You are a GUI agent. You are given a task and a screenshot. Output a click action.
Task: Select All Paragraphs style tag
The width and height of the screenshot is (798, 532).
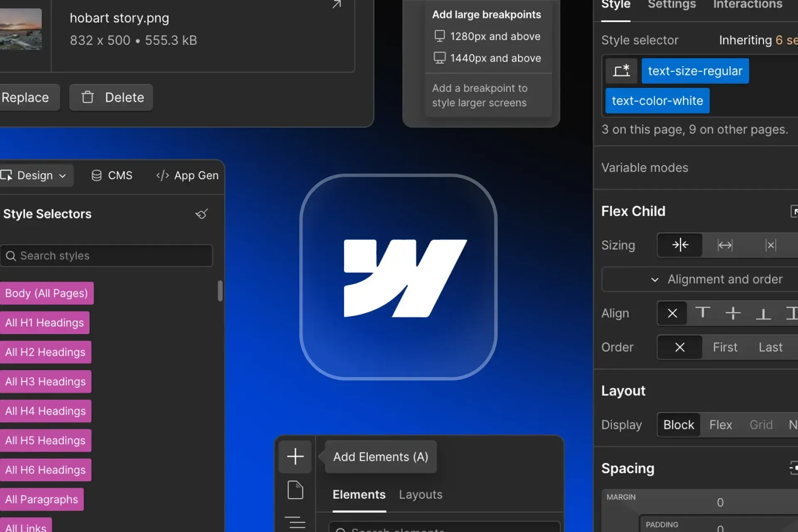click(42, 500)
